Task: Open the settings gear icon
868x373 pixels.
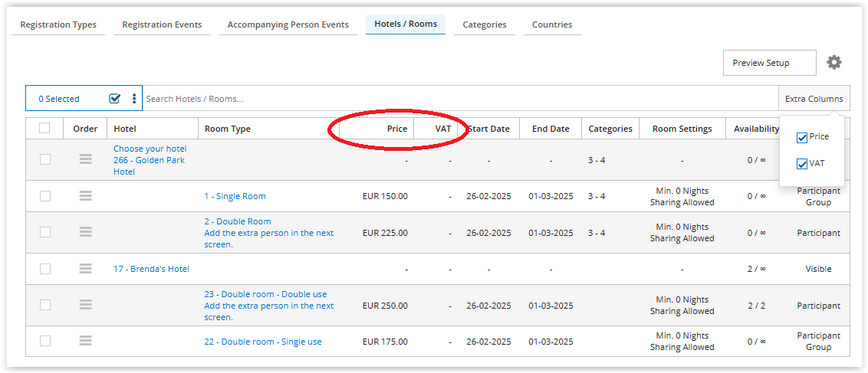Action: [x=833, y=63]
